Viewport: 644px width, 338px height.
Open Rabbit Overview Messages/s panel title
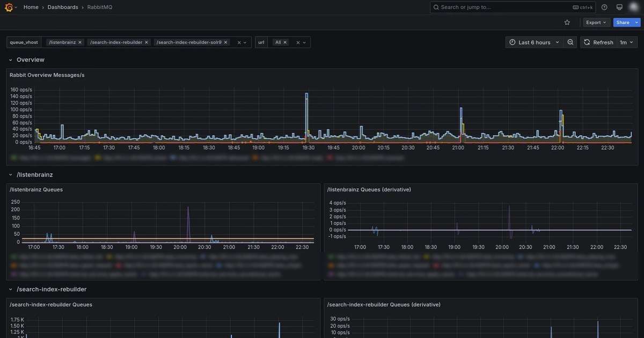coord(47,75)
